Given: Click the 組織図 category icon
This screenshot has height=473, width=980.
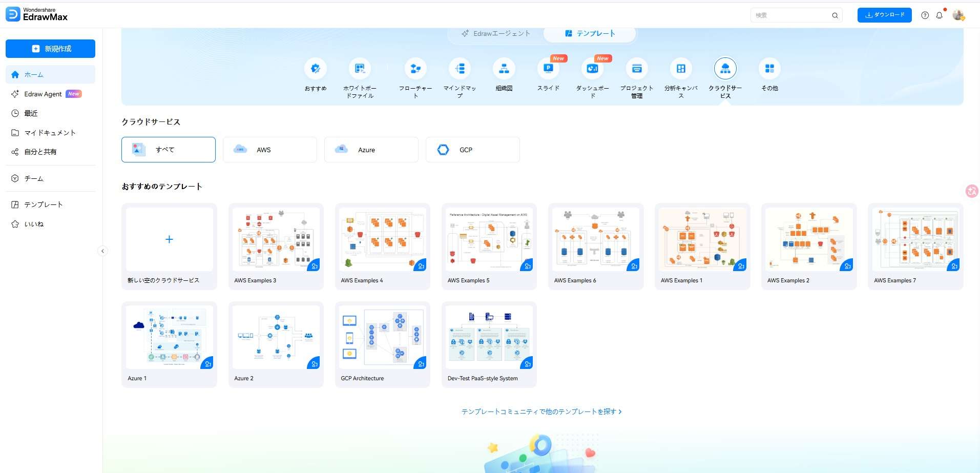Looking at the screenshot, I should click(x=504, y=68).
